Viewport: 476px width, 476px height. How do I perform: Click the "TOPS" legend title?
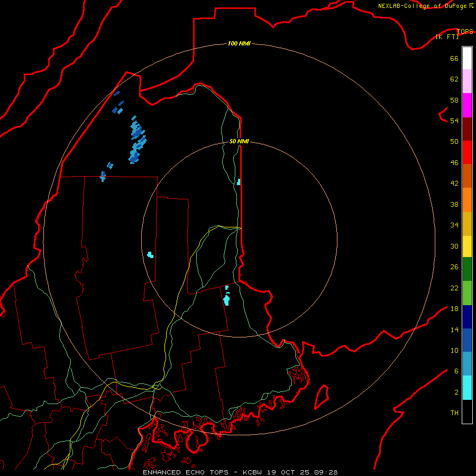tap(465, 31)
